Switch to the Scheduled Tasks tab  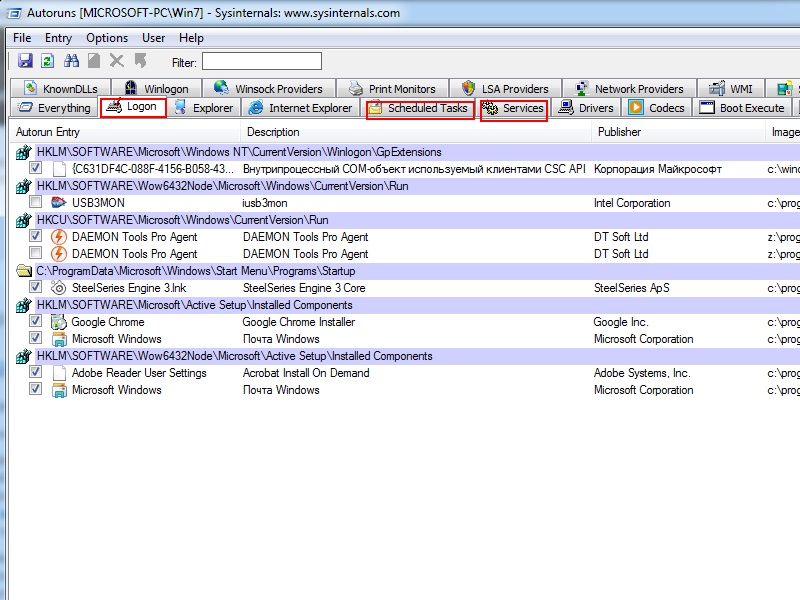pyautogui.click(x=419, y=108)
